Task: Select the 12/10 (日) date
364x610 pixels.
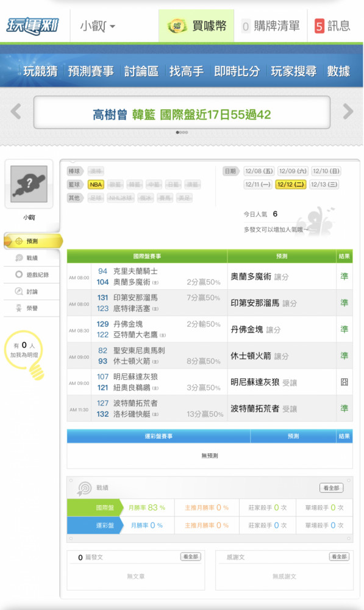Action: point(326,171)
